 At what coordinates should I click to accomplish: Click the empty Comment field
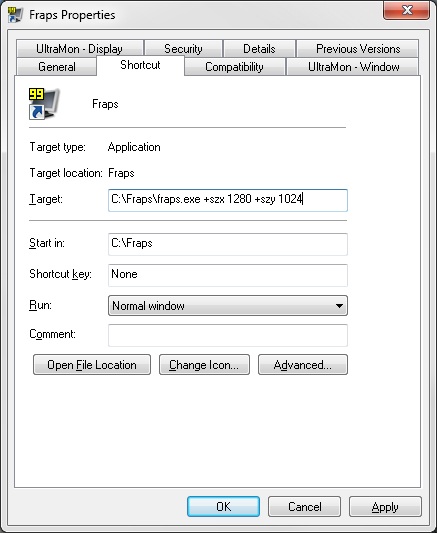click(228, 335)
